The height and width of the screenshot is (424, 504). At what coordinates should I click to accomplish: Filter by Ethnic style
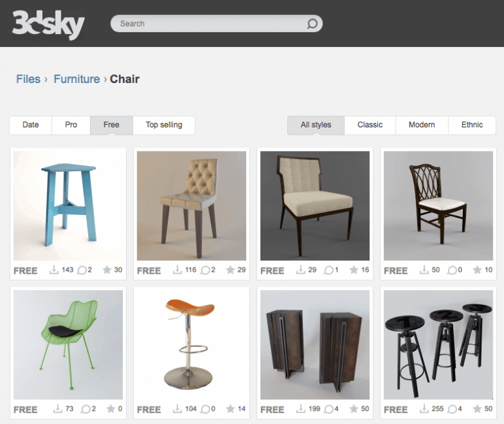(472, 125)
